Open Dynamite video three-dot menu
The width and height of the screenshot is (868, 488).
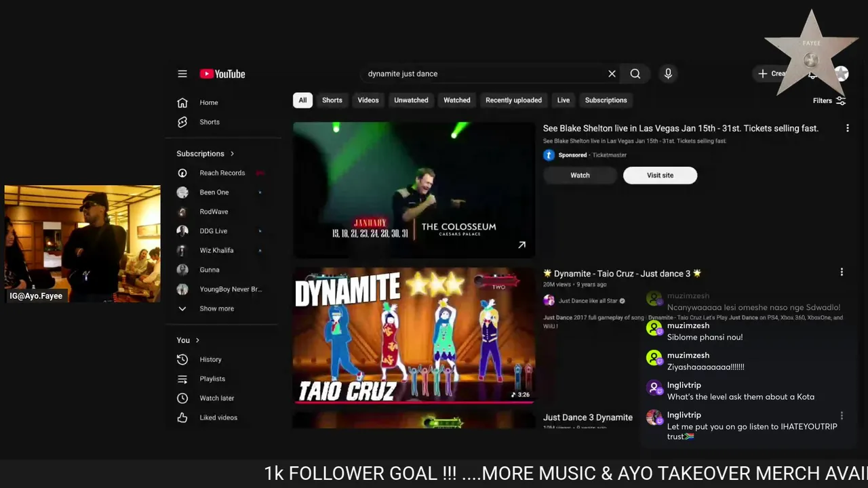click(x=842, y=272)
